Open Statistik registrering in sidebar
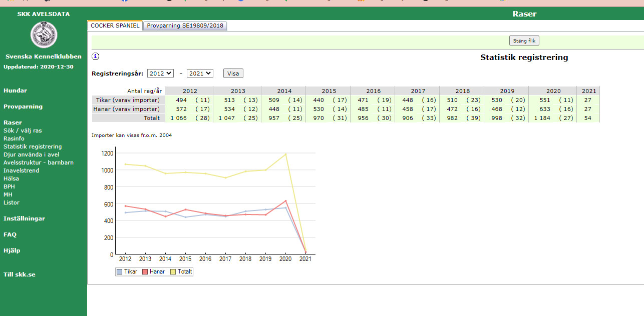The width and height of the screenshot is (644, 316). coord(33,146)
